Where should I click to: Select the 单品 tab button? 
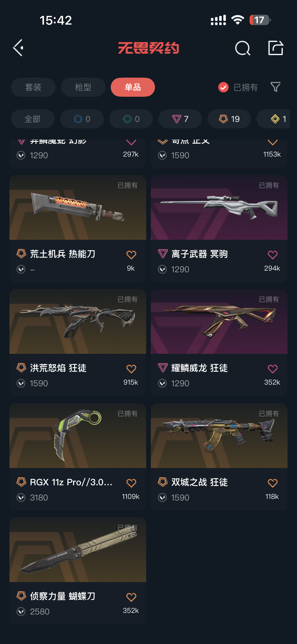coord(133,87)
